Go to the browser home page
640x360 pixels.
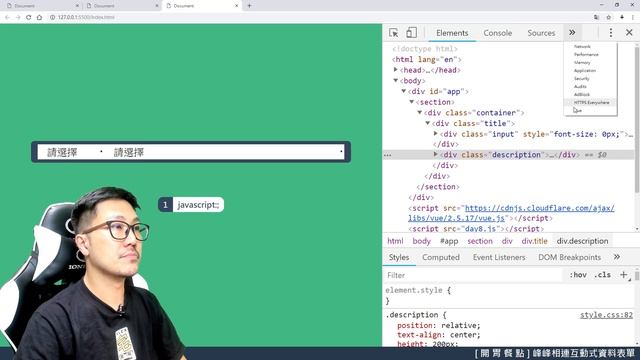[x=39, y=17]
